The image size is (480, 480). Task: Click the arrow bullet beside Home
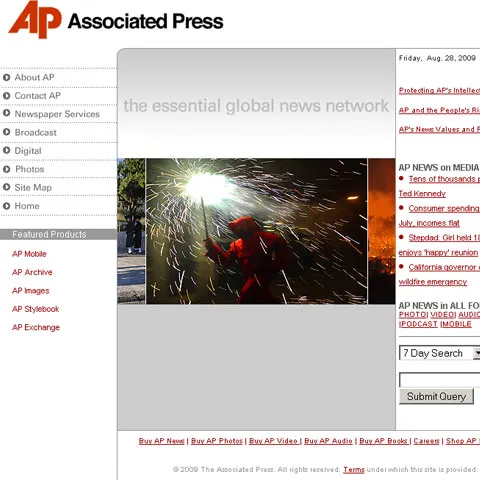click(6, 206)
